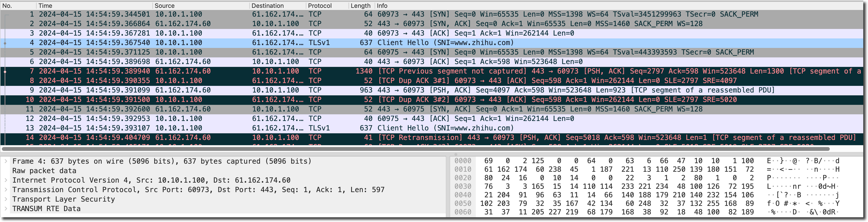Click hex dump offset row 0040
868x222 pixels.
463,195
